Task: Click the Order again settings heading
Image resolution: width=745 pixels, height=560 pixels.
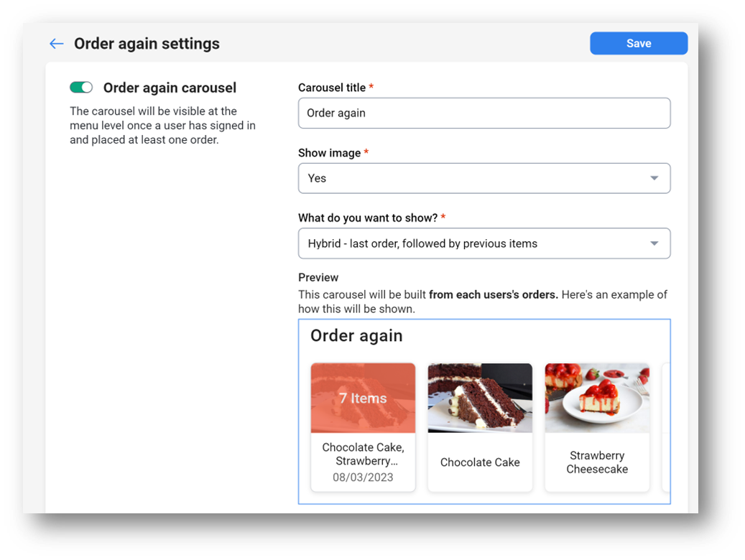Action: pos(147,44)
